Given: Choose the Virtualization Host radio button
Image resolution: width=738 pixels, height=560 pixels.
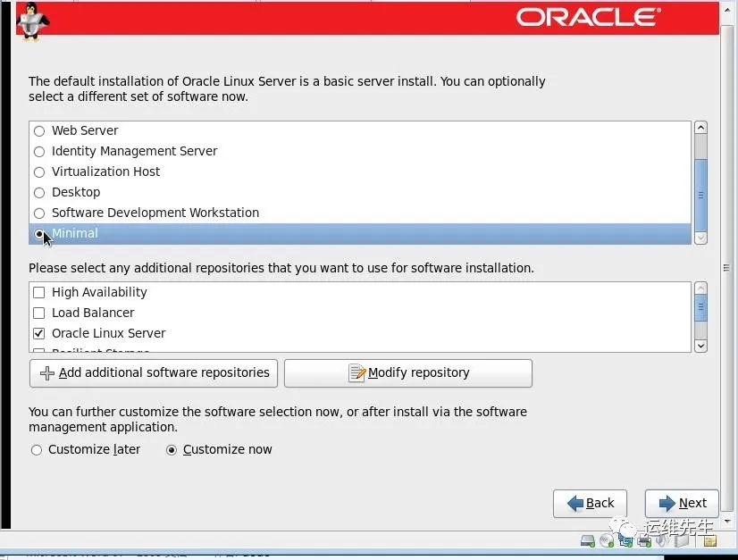Looking at the screenshot, I should tap(39, 172).
